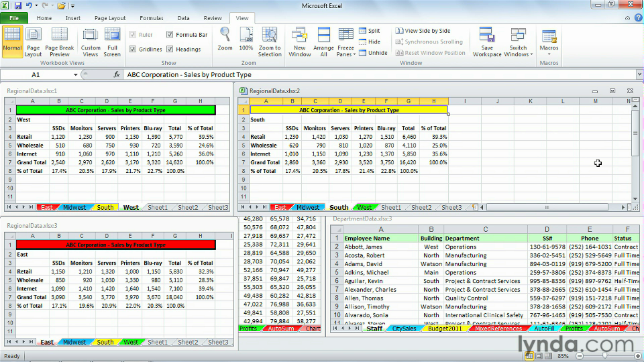This screenshot has width=644, height=362.
Task: Select row 5 header in DepartmentData window
Action: (x=337, y=273)
